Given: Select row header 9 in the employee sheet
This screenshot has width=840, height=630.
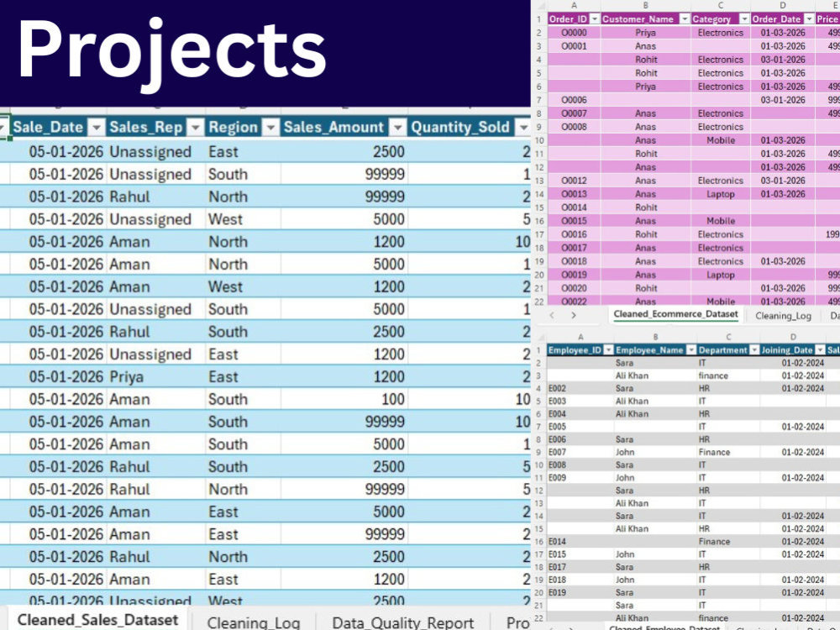Looking at the screenshot, I should (539, 452).
